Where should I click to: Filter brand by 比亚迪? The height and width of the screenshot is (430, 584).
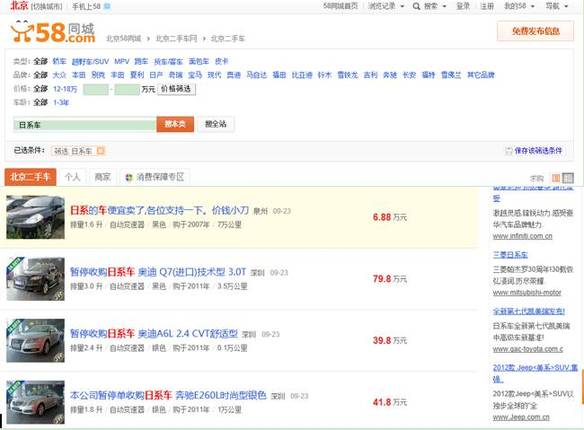click(302, 75)
